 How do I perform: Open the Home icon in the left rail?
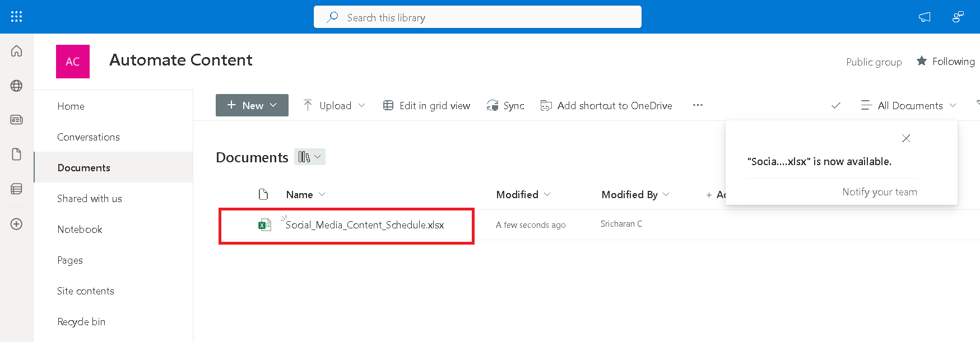[x=17, y=51]
